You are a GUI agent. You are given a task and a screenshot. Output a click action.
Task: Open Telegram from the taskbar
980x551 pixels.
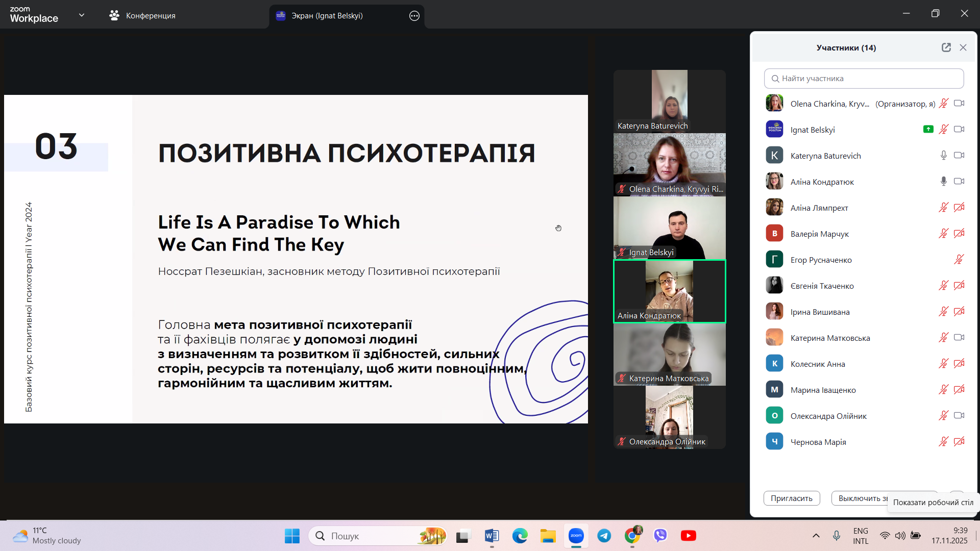click(x=604, y=536)
